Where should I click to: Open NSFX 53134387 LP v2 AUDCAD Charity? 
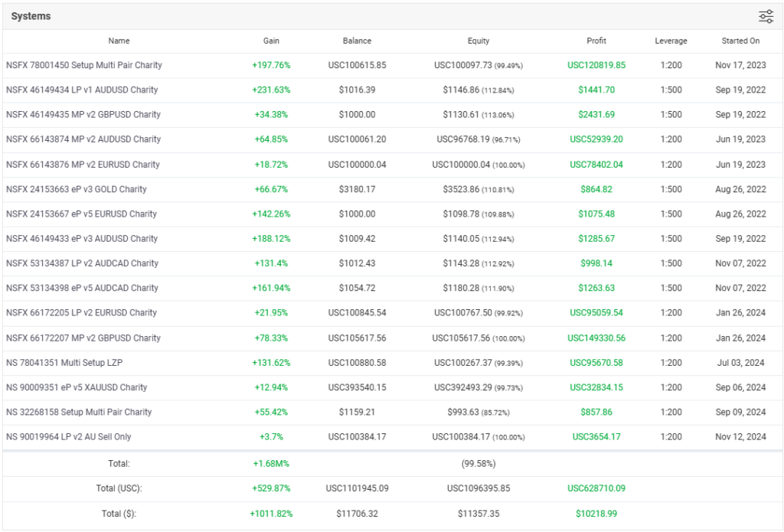click(83, 263)
